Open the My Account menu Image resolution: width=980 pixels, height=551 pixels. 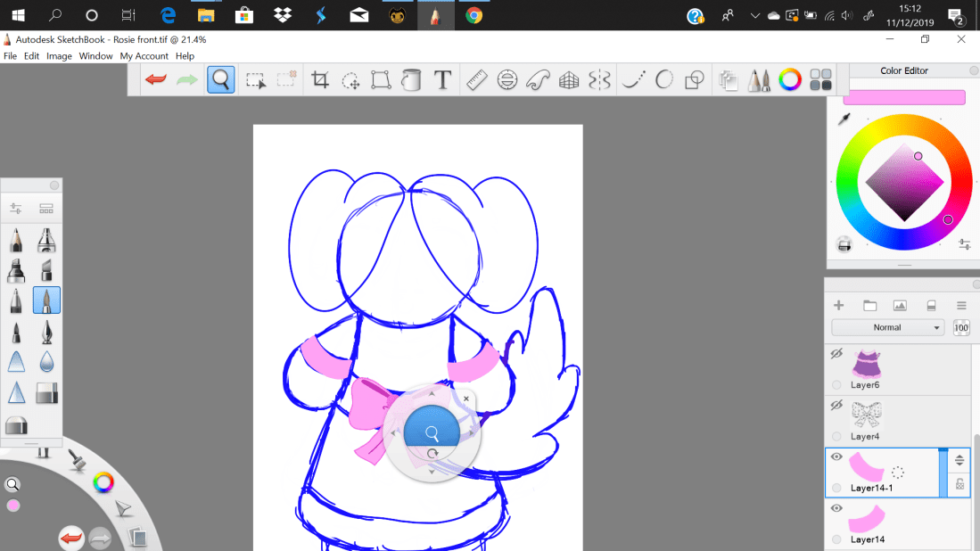tap(144, 56)
